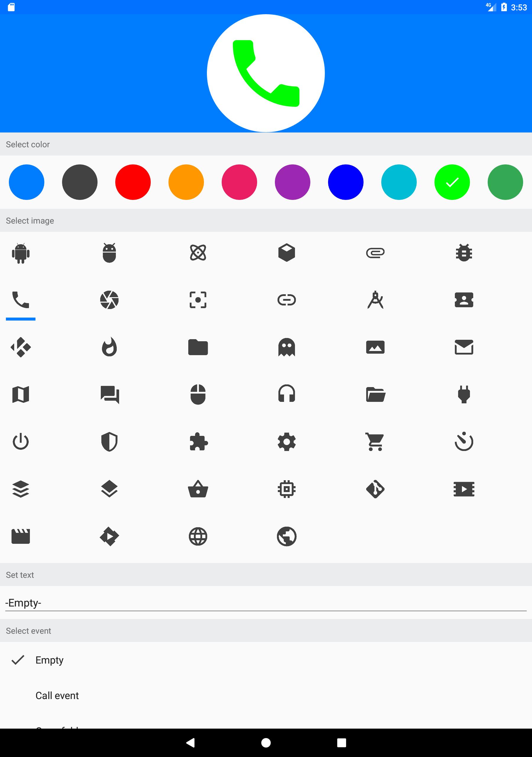The height and width of the screenshot is (757, 532).
Task: Select the puzzle piece icon
Action: [199, 442]
